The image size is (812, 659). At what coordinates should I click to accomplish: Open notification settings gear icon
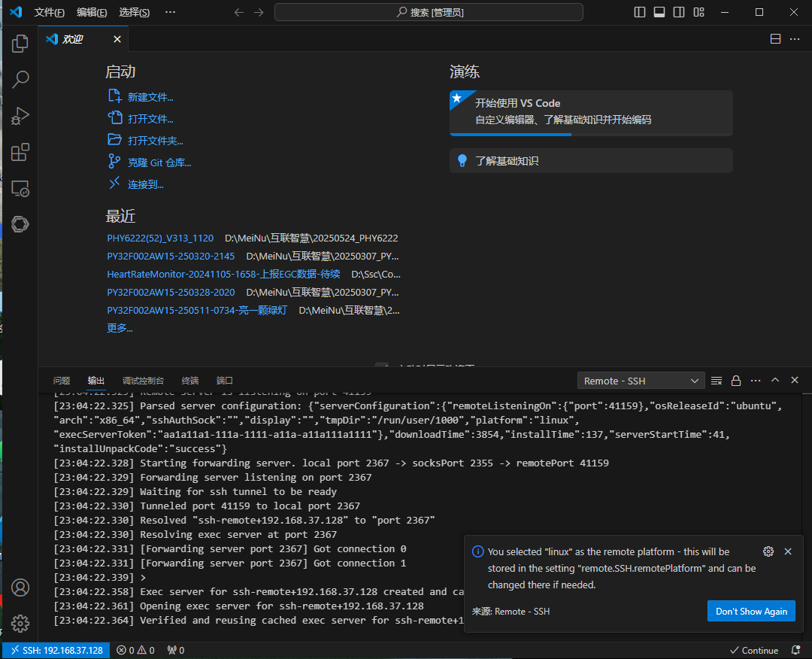pyautogui.click(x=768, y=551)
